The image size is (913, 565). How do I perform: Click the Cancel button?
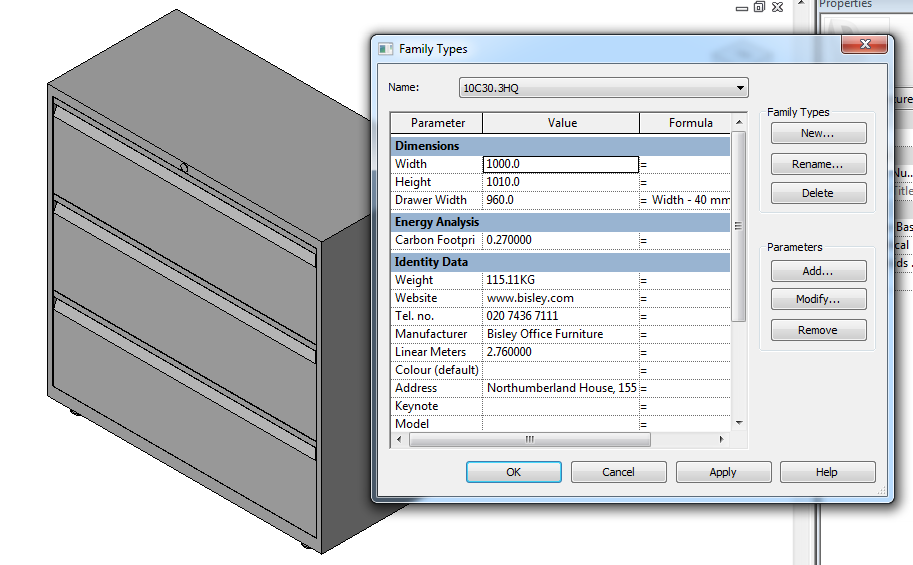pyautogui.click(x=618, y=472)
